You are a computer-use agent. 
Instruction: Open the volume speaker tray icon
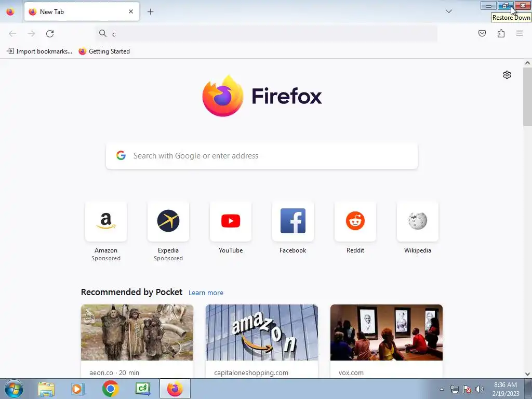[x=480, y=389]
